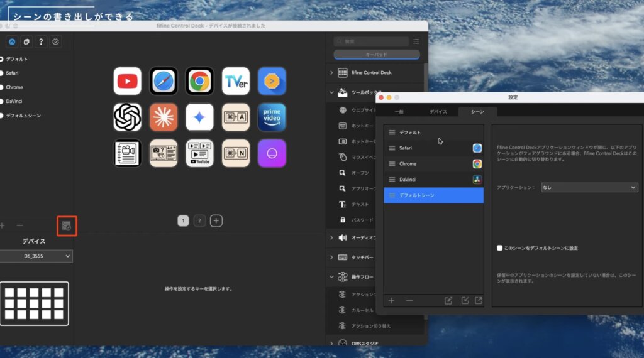The height and width of the screenshot is (358, 644).
Task: Click the ChatGPT key icon
Action: point(128,117)
